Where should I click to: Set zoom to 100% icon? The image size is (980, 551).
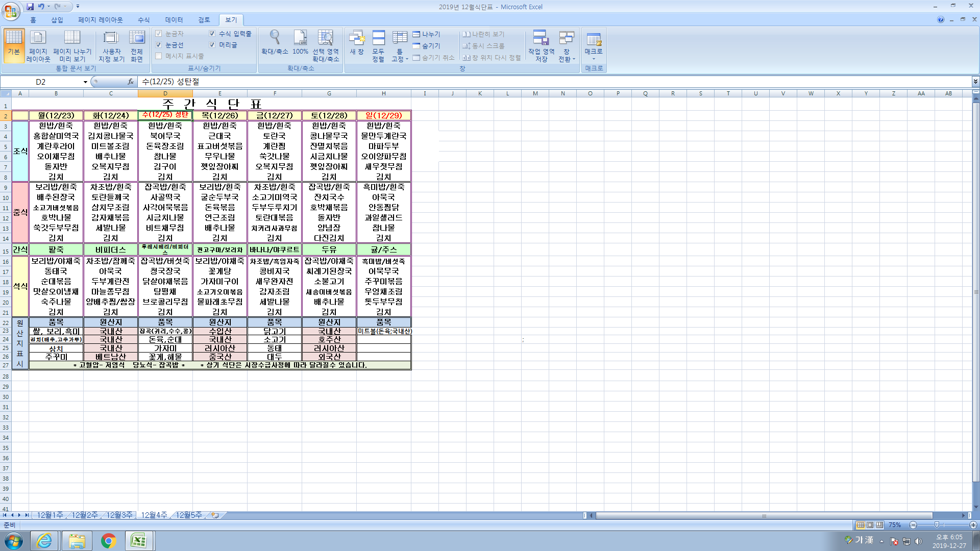tap(300, 39)
